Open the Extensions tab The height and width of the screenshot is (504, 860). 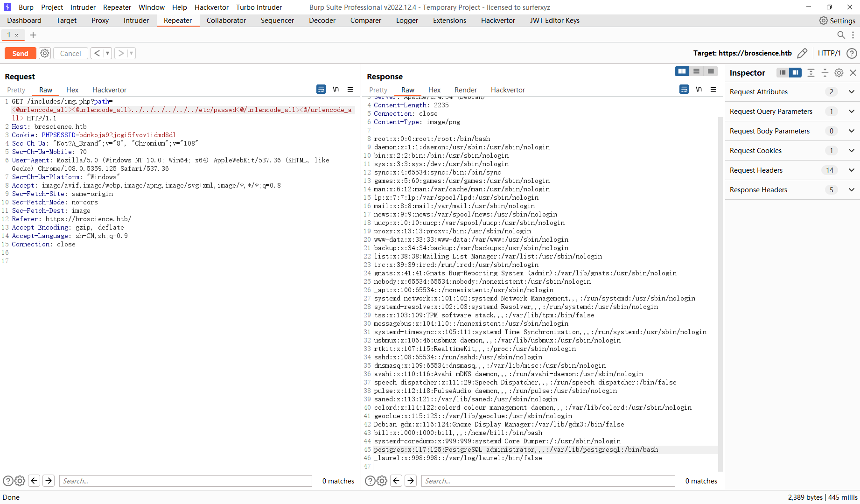[x=449, y=21]
